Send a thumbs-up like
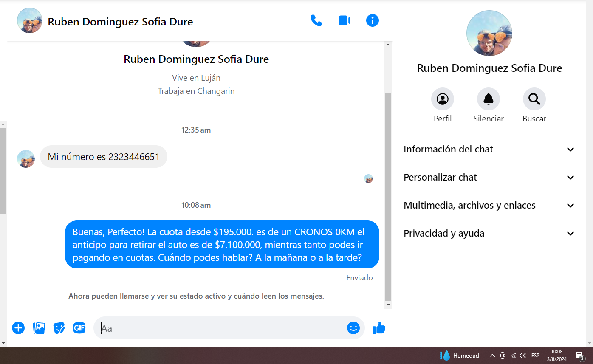 coord(378,328)
